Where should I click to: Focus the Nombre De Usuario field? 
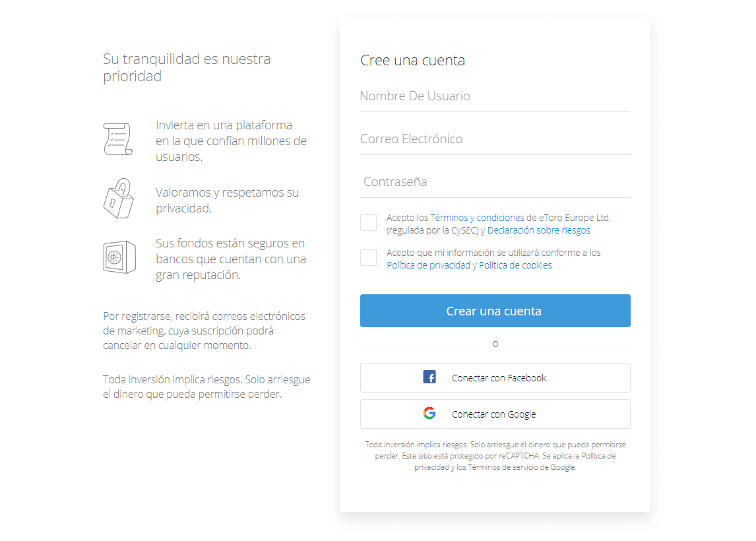[x=495, y=96]
